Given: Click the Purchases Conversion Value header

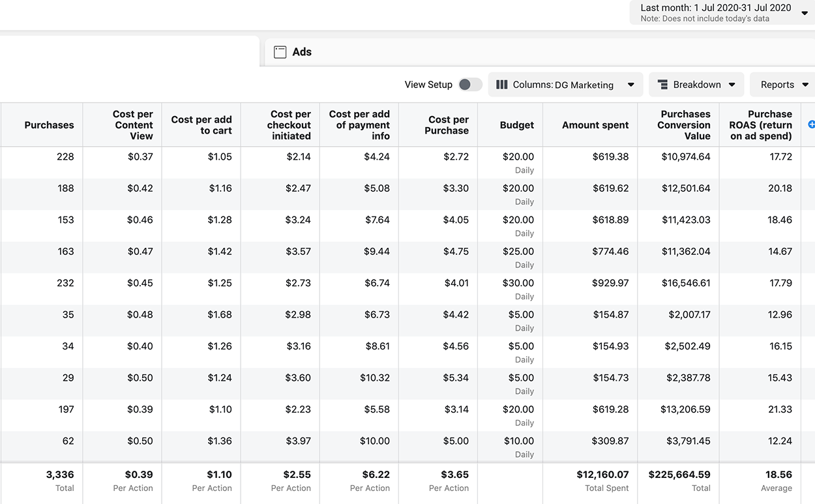Looking at the screenshot, I should (x=684, y=125).
